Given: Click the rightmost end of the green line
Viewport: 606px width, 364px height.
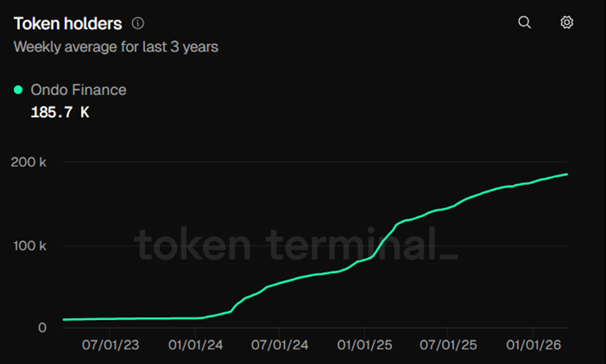Looking at the screenshot, I should [567, 174].
